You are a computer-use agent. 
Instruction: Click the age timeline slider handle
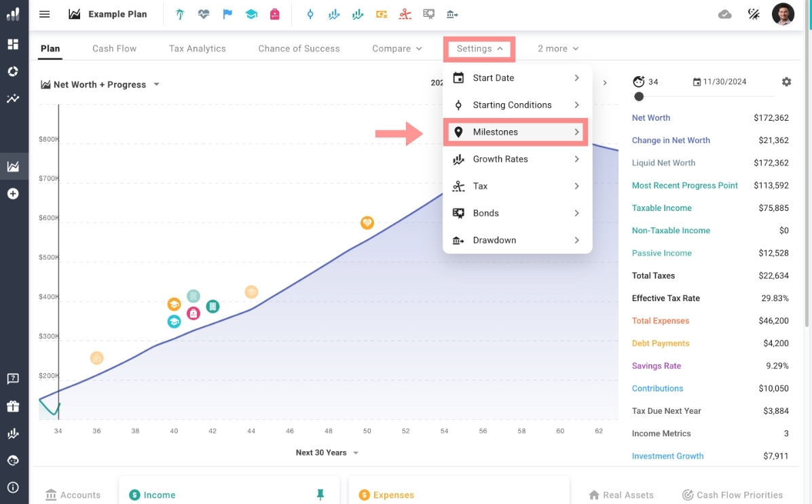pyautogui.click(x=639, y=97)
